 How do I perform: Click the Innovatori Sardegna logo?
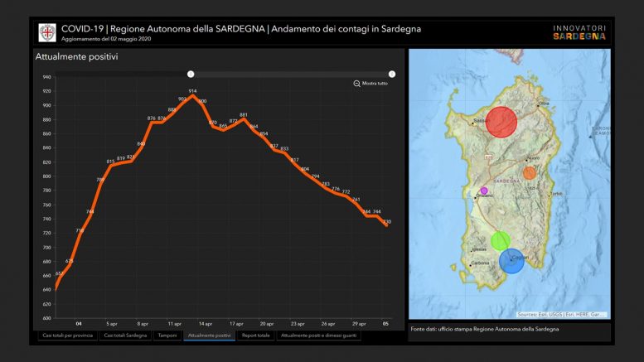[x=579, y=32]
